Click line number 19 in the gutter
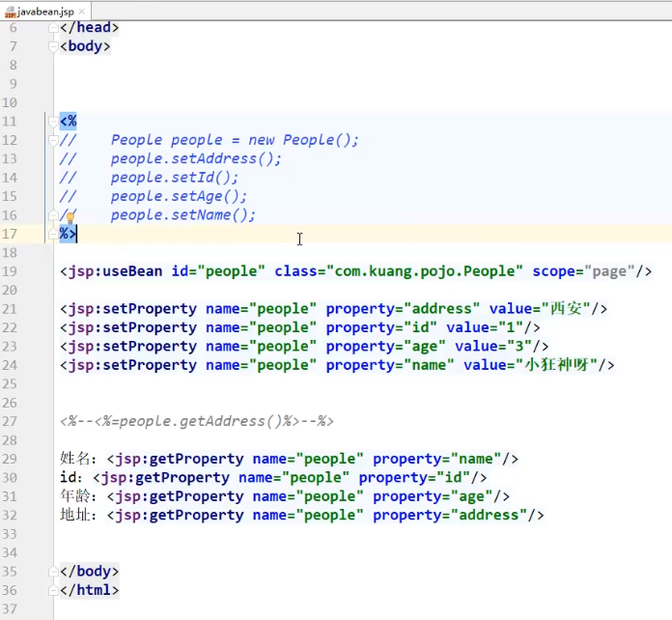The width and height of the screenshot is (672, 620). [10, 271]
